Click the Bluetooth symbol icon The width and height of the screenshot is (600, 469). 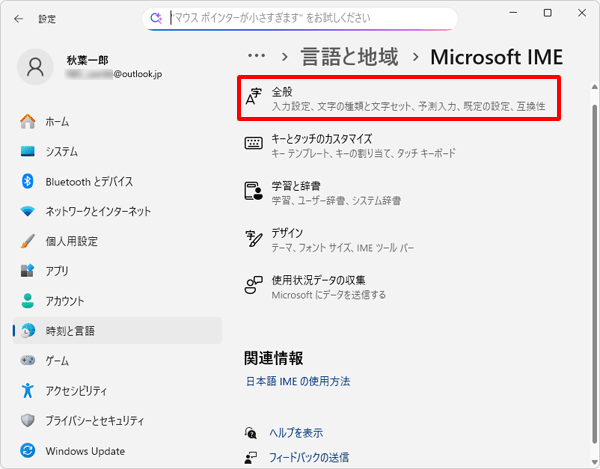click(28, 181)
